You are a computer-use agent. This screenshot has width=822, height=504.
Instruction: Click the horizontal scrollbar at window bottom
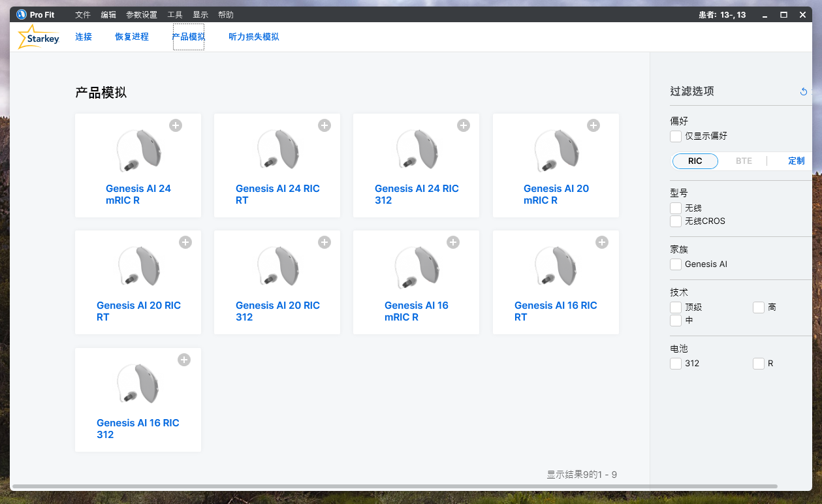[394, 486]
